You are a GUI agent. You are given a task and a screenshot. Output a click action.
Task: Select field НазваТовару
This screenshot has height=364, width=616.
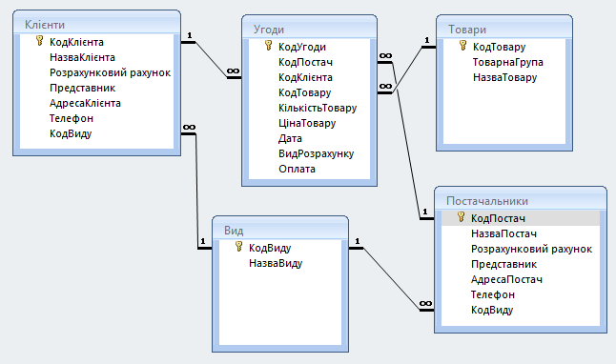504,77
